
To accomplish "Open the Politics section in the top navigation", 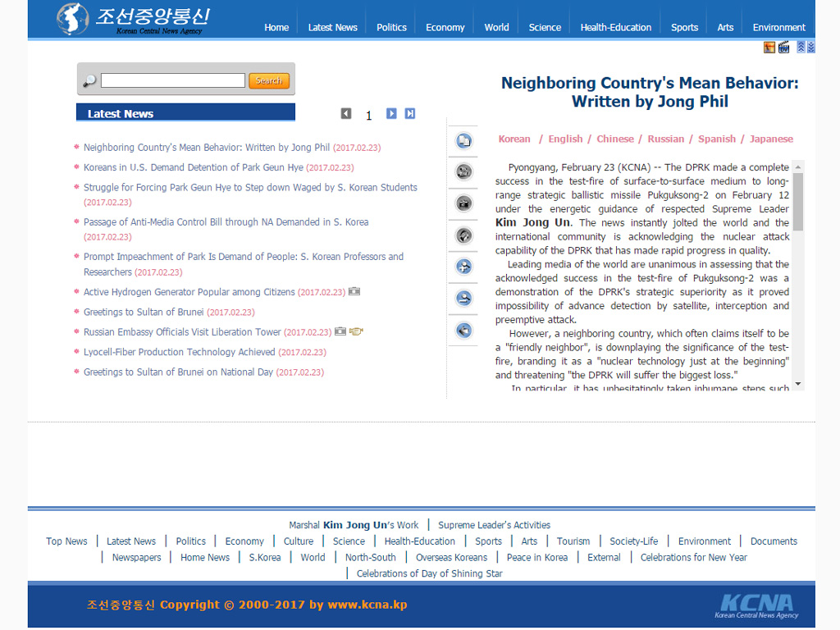I will click(x=391, y=27).
